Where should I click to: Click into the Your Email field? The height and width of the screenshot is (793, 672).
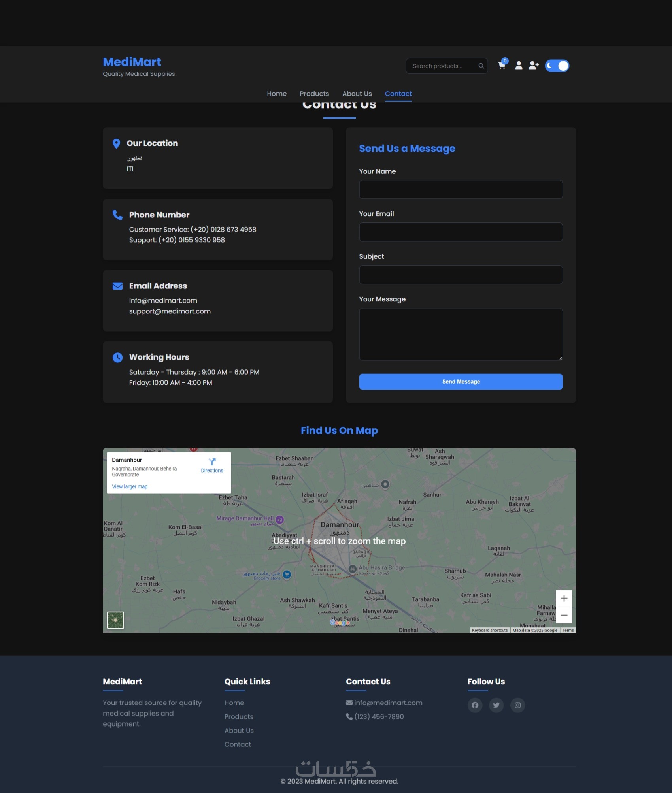461,232
